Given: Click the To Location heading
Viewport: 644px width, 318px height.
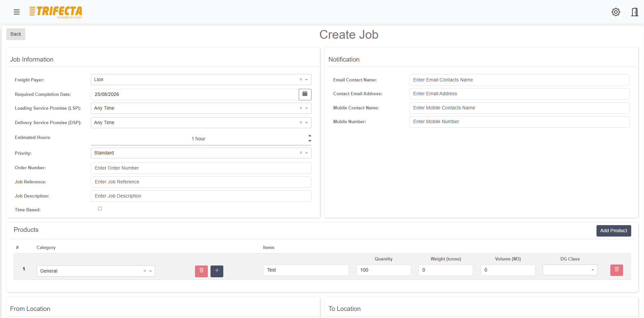Looking at the screenshot, I should pos(345,309).
